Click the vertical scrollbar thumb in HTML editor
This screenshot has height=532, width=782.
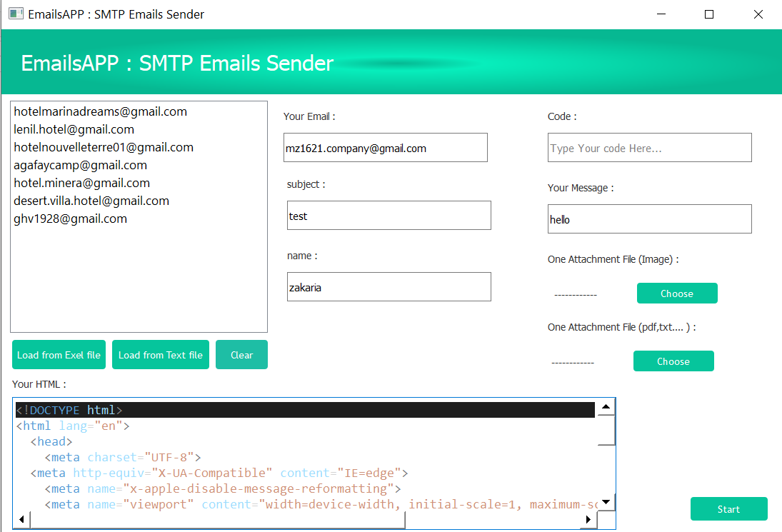tap(606, 430)
